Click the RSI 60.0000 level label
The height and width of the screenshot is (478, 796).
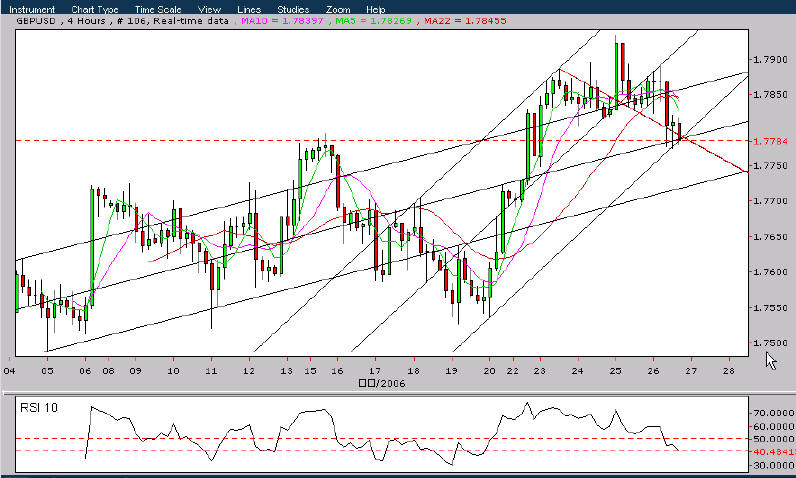773,426
